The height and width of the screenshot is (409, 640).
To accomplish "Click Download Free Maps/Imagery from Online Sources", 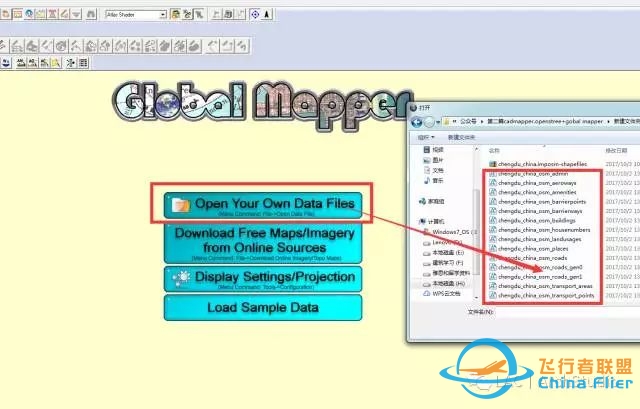I will point(263,243).
